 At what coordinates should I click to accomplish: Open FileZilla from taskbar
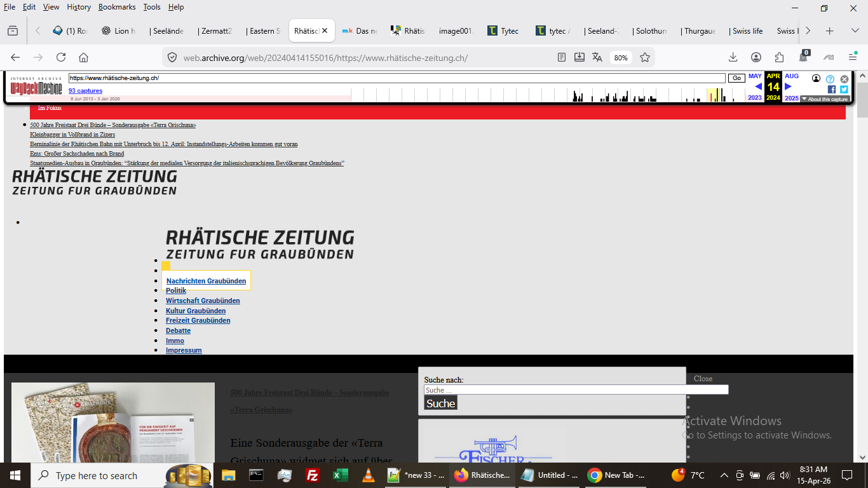point(312,475)
